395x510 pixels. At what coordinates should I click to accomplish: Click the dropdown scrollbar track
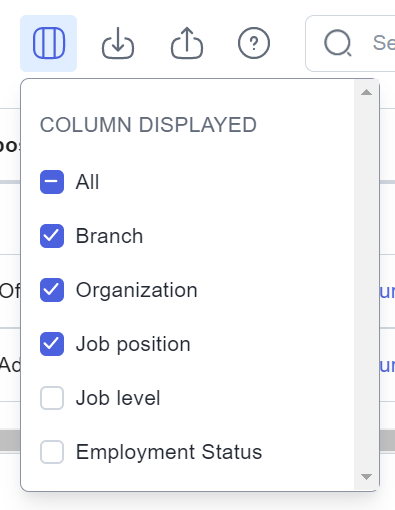(366, 285)
